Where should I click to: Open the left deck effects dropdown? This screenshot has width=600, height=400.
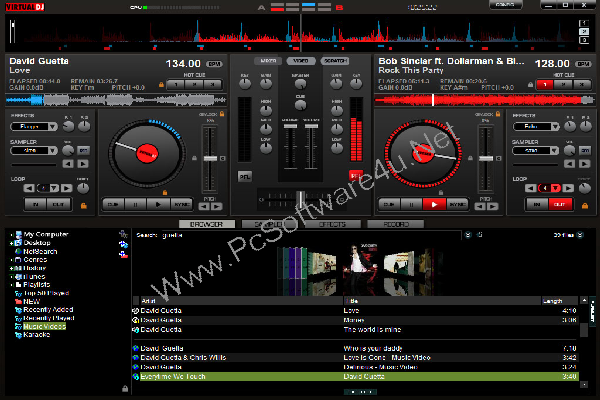point(53,126)
